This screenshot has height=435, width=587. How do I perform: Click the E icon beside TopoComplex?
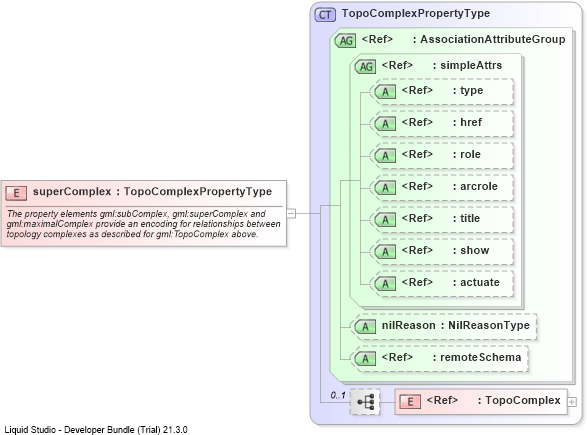(410, 402)
